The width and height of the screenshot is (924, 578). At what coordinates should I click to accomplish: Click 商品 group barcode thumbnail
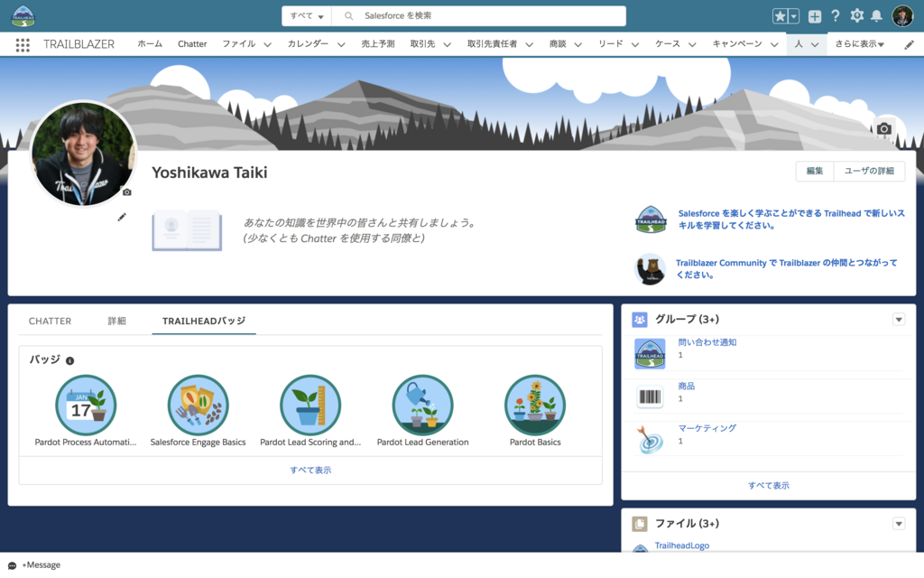[x=650, y=397]
